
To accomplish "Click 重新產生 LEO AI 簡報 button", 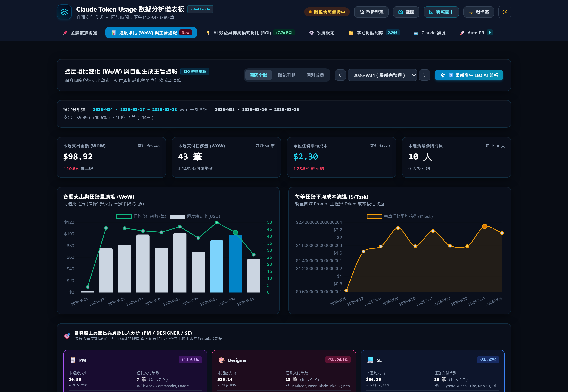I will [x=469, y=75].
